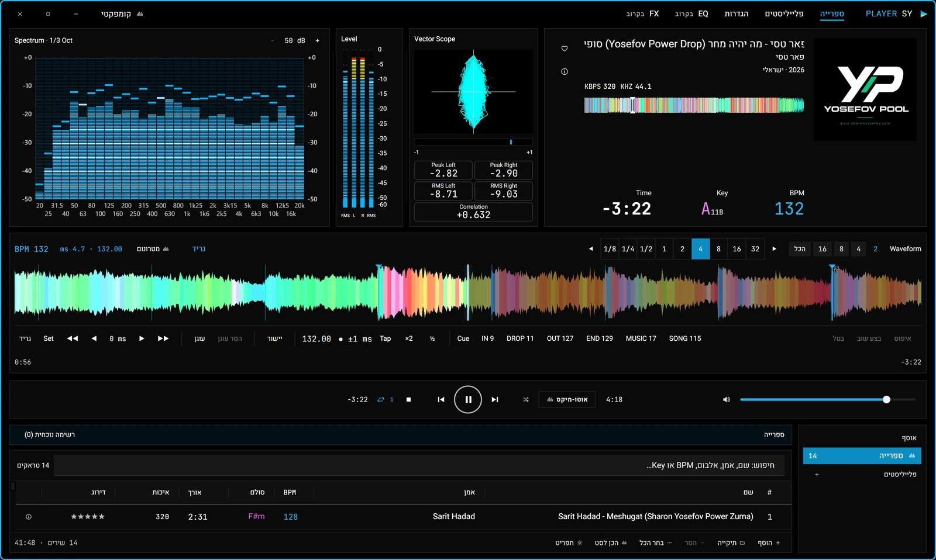Halve the BPM with ½ button

pyautogui.click(x=432, y=338)
